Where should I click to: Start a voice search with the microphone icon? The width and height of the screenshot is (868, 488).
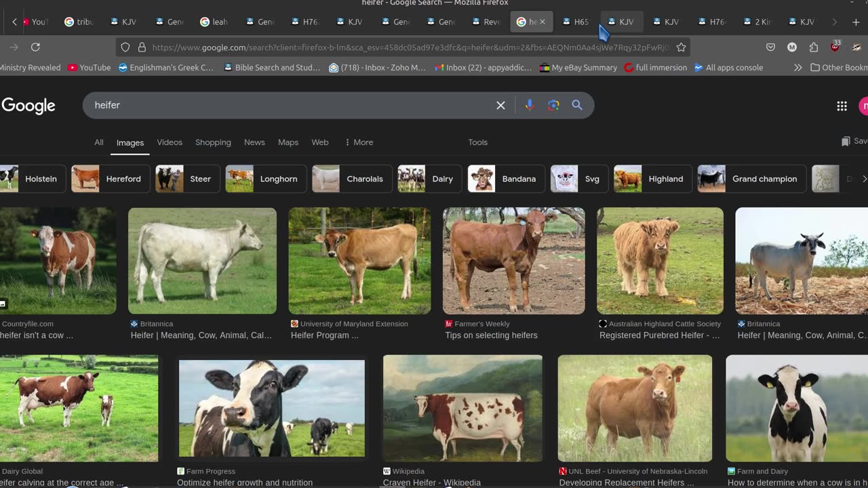click(530, 105)
